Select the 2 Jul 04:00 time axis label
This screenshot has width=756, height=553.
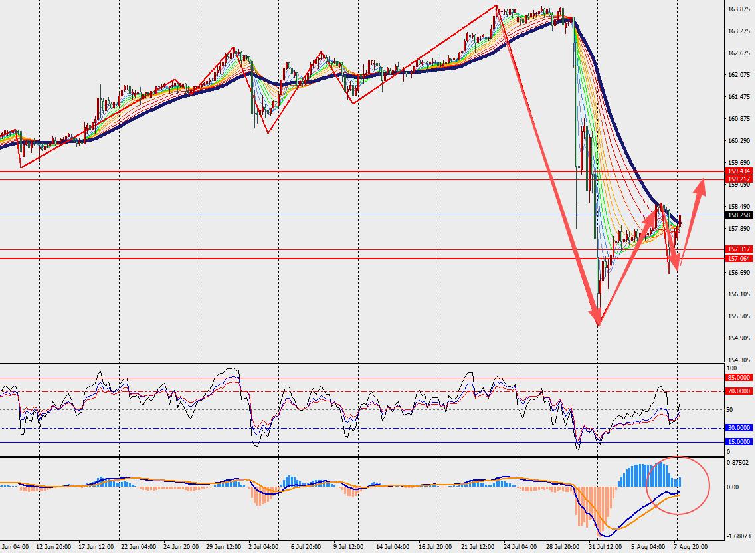pos(262,547)
